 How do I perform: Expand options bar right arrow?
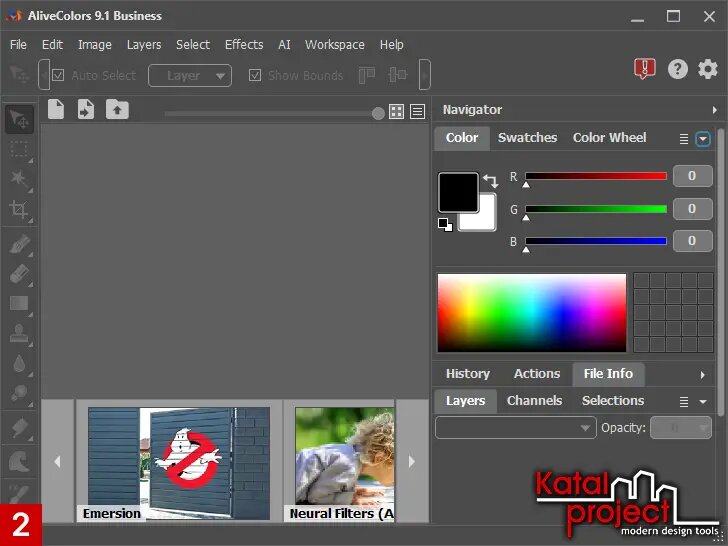click(424, 74)
